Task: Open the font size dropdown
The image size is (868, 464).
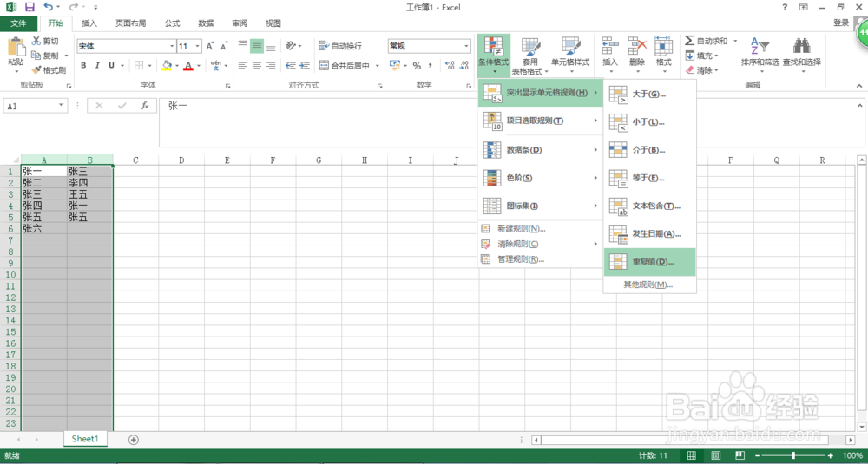Action: (198, 47)
